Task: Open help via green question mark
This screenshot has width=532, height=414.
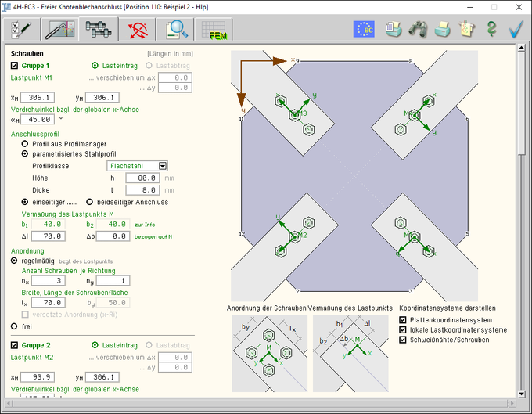Action: pos(491,29)
